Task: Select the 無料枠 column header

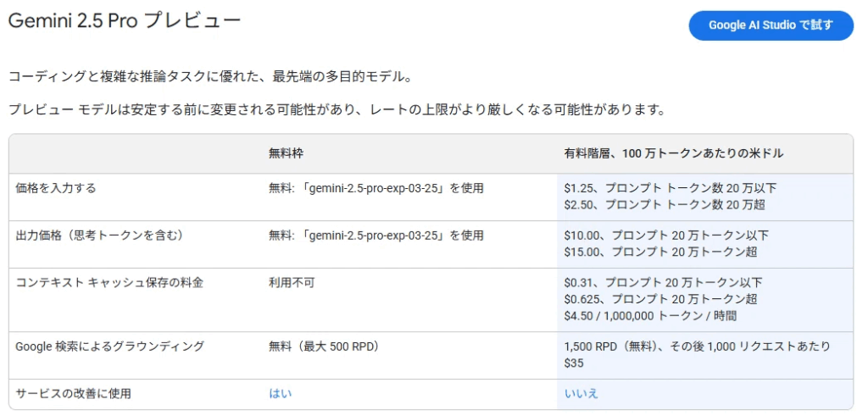Action: click(286, 153)
